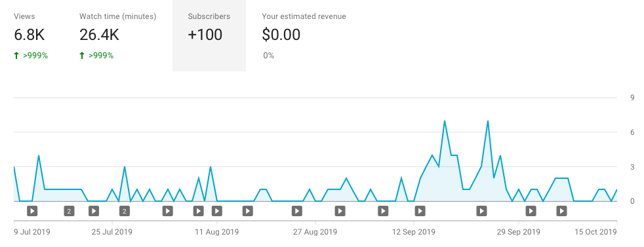
Task: Select the Subscribers +100 tab
Action: [209, 35]
